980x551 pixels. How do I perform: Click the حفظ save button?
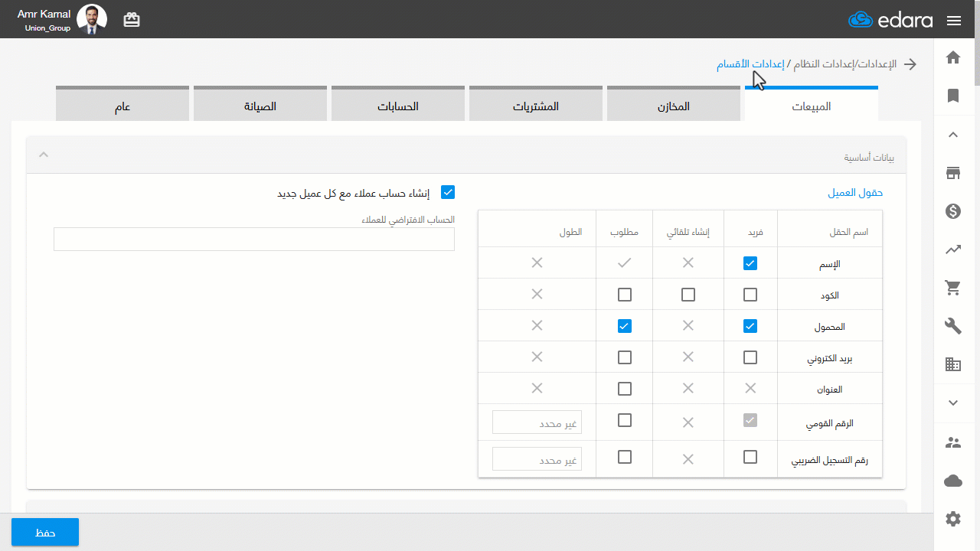pos(45,532)
